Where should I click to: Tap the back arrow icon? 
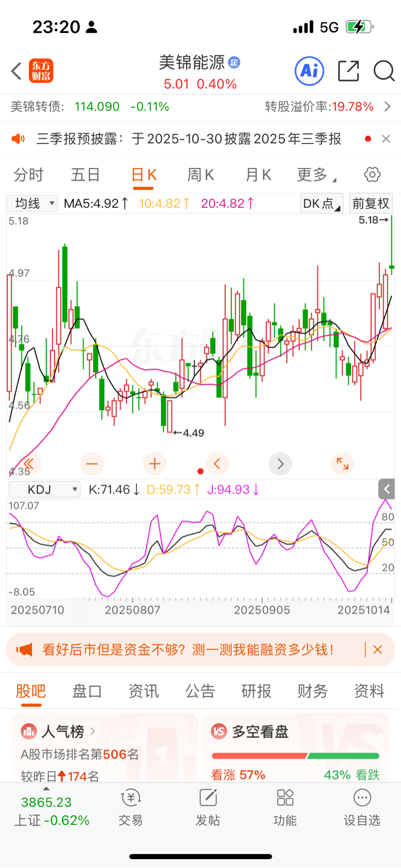[16, 71]
